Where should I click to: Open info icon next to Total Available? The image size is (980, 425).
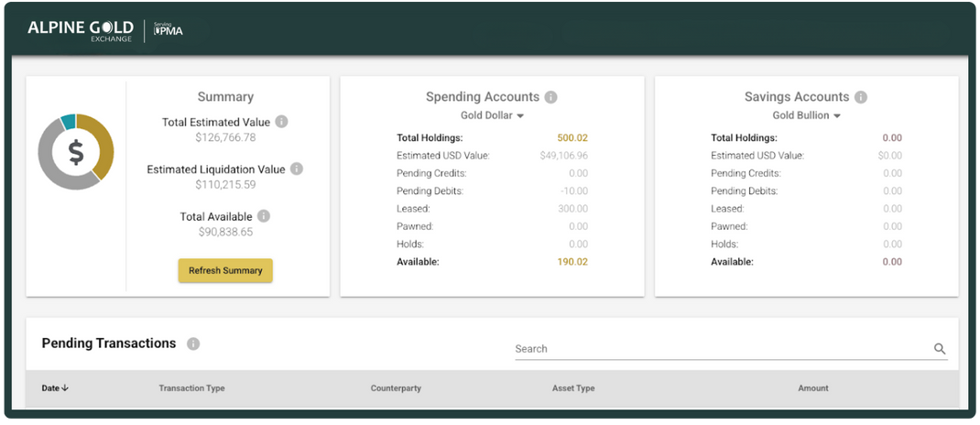point(264,216)
